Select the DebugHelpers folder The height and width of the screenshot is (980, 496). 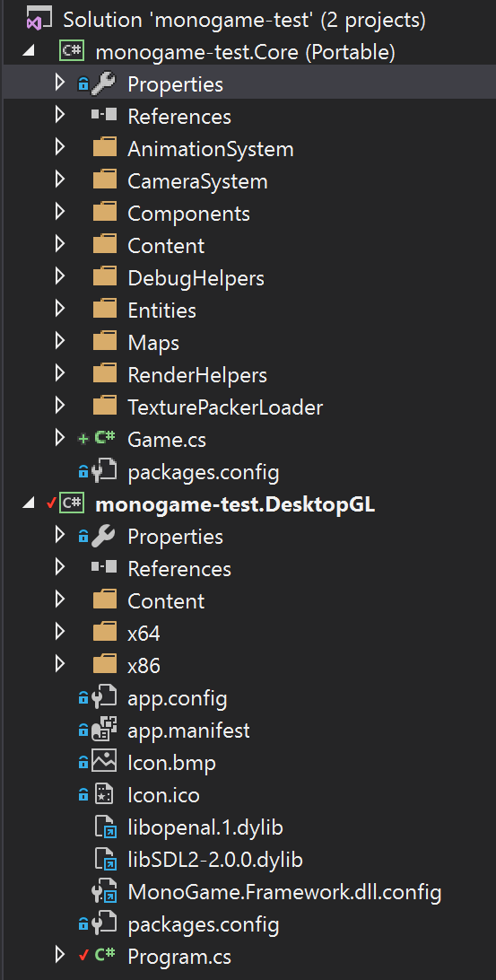click(196, 277)
